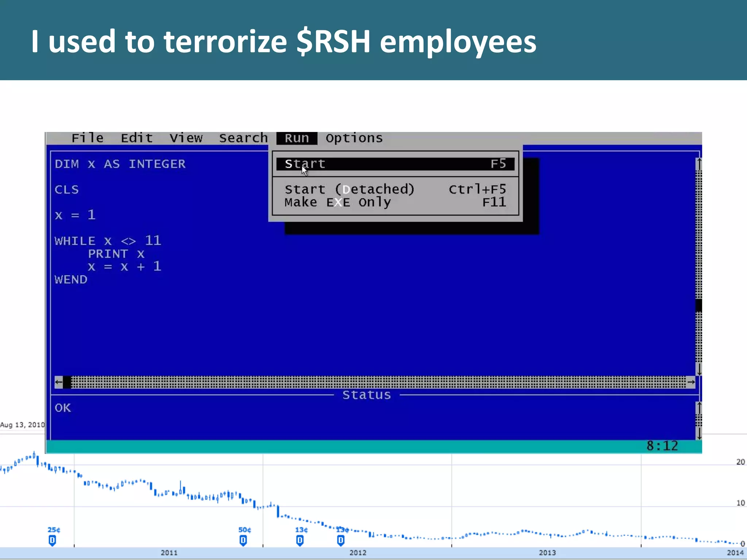The height and width of the screenshot is (560, 747).
Task: Click the 25¢ dividend marker on chart
Action: [52, 540]
